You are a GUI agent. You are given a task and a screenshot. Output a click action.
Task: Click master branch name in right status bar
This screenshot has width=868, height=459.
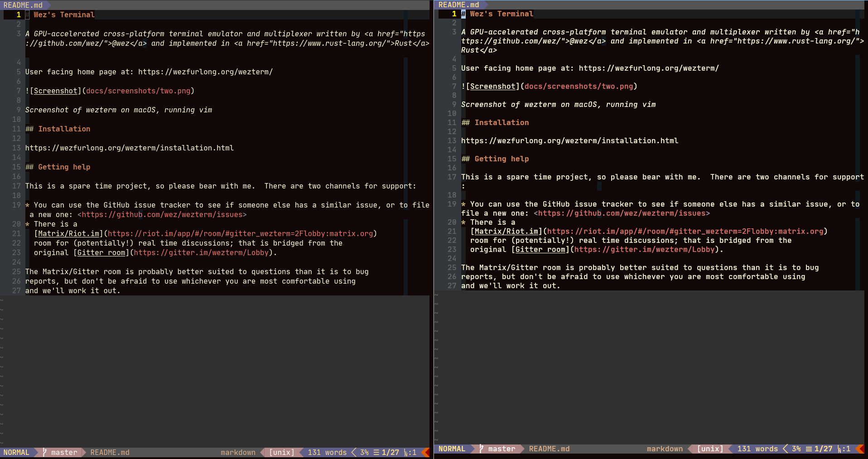502,449
